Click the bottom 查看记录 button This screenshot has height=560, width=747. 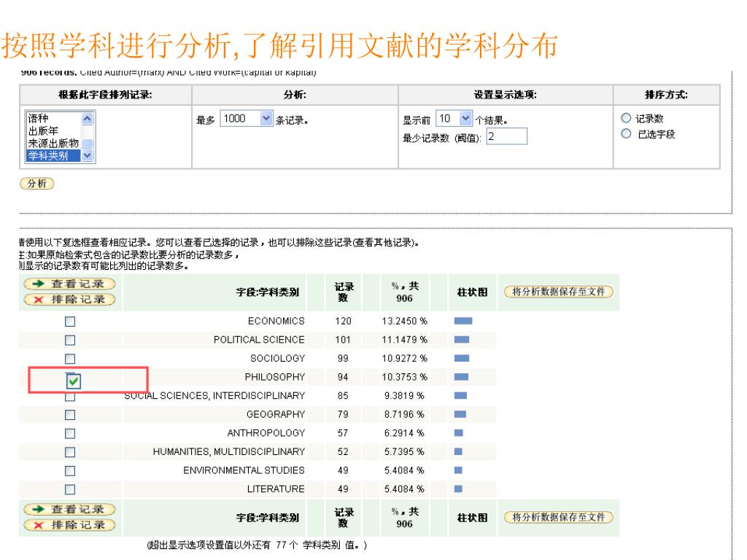70,509
